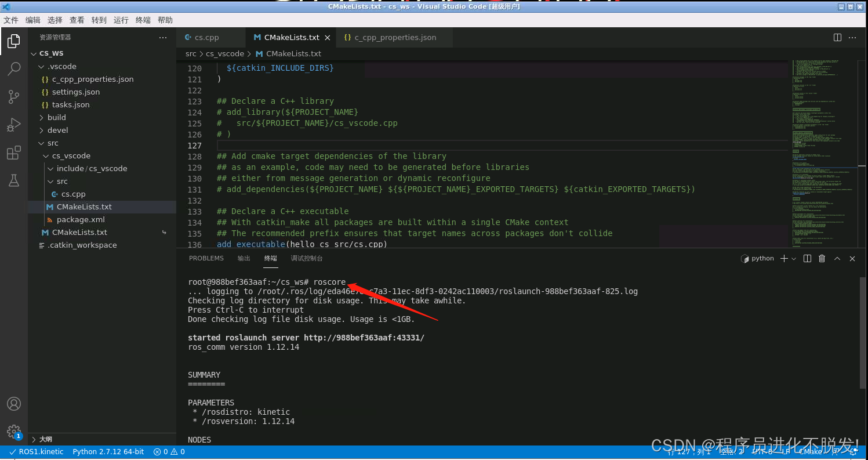Split the editor to the right
Image resolution: width=868 pixels, height=460 pixels.
pyautogui.click(x=837, y=37)
